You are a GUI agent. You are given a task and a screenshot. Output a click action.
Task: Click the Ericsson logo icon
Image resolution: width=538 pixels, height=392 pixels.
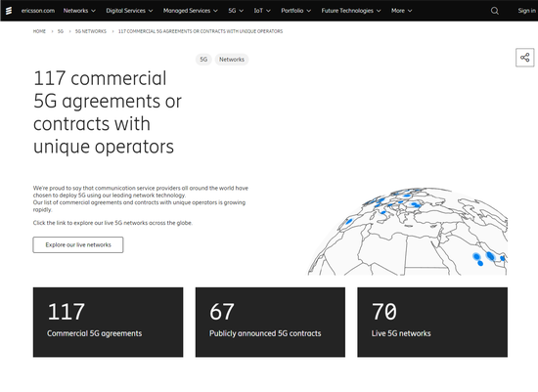[x=9, y=11]
